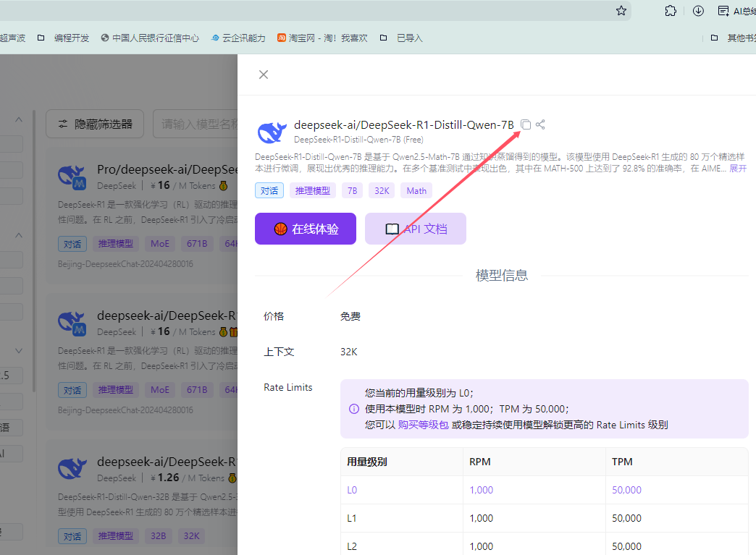Click Rate Limits info circle icon

pos(354,409)
